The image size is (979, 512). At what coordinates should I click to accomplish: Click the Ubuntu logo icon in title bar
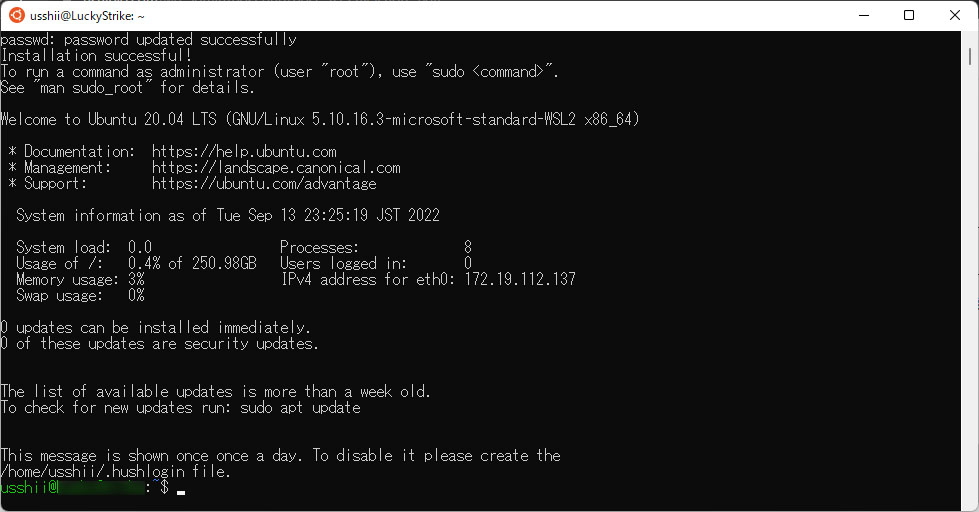(x=17, y=15)
